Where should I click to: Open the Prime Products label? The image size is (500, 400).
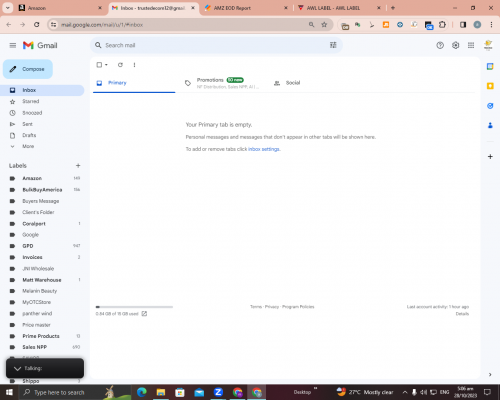pyautogui.click(x=42, y=336)
